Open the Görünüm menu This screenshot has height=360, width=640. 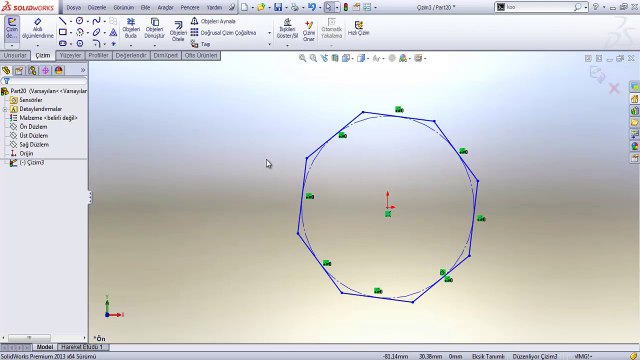coord(123,7)
